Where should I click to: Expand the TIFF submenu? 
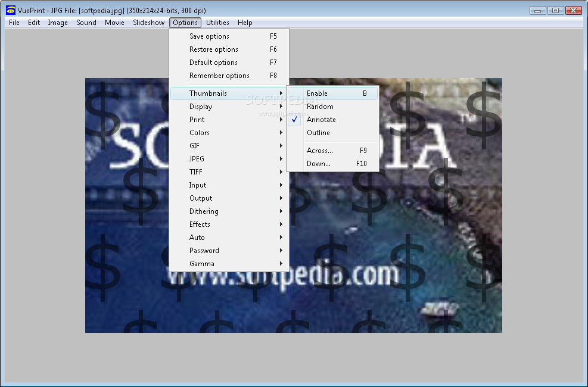[x=229, y=172]
